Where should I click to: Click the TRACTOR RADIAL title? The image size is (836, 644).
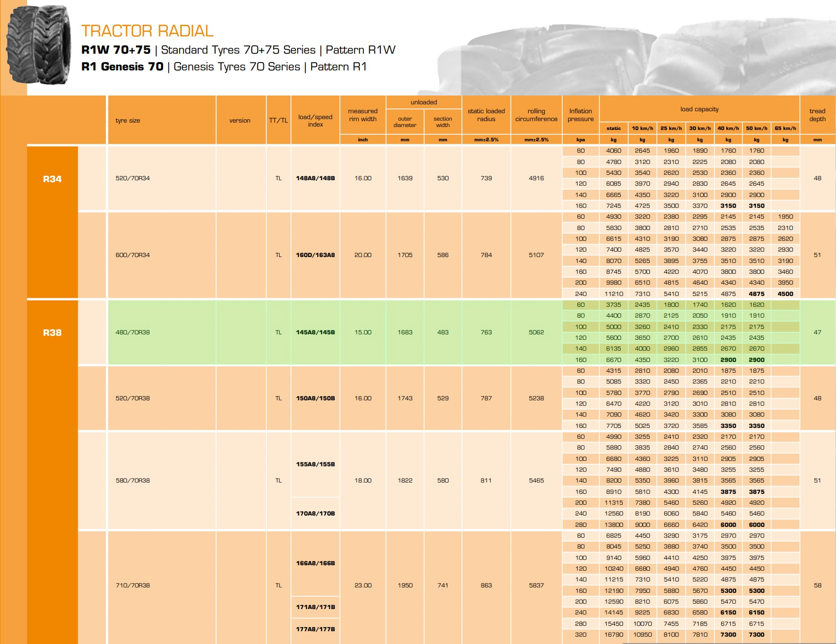click(147, 31)
